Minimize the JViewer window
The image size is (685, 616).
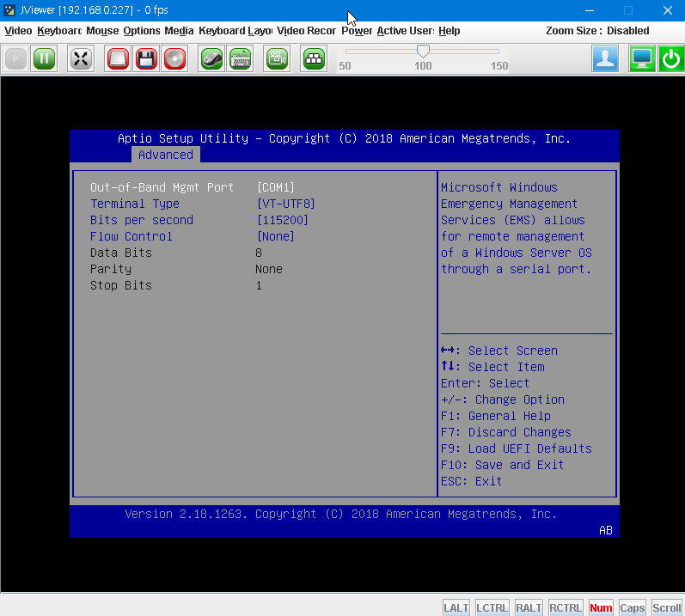click(590, 10)
